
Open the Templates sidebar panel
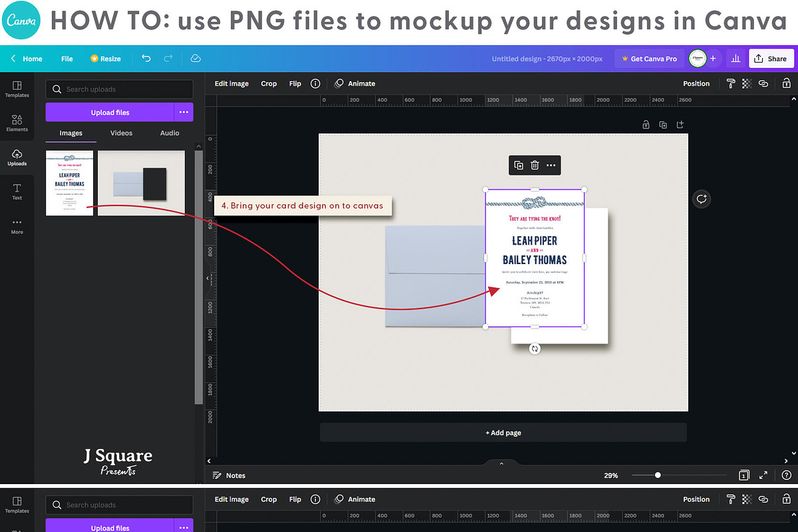point(17,89)
